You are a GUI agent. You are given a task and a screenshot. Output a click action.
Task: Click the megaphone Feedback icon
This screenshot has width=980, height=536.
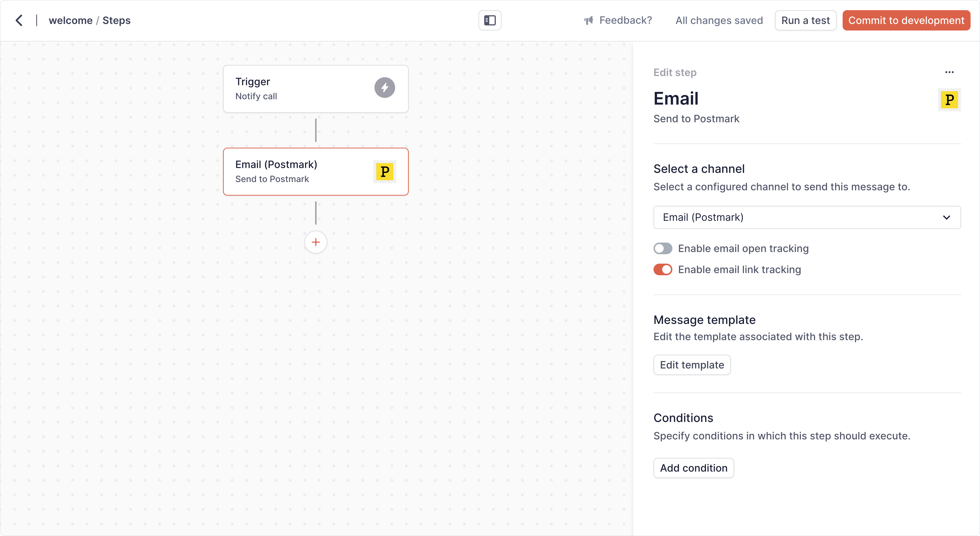pyautogui.click(x=588, y=20)
